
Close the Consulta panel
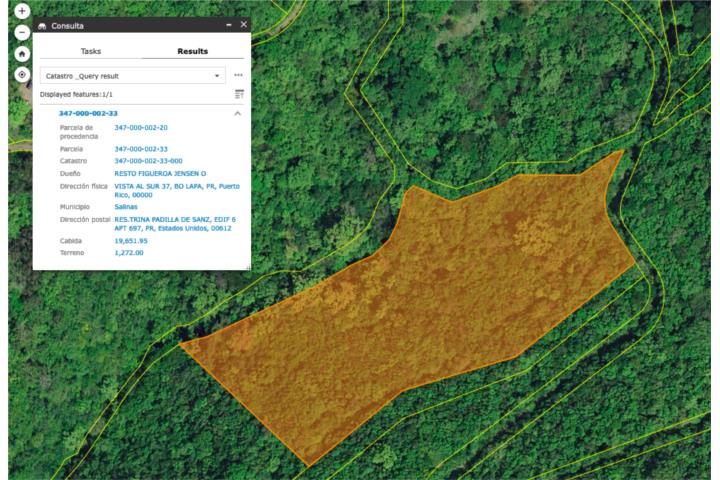click(243, 25)
